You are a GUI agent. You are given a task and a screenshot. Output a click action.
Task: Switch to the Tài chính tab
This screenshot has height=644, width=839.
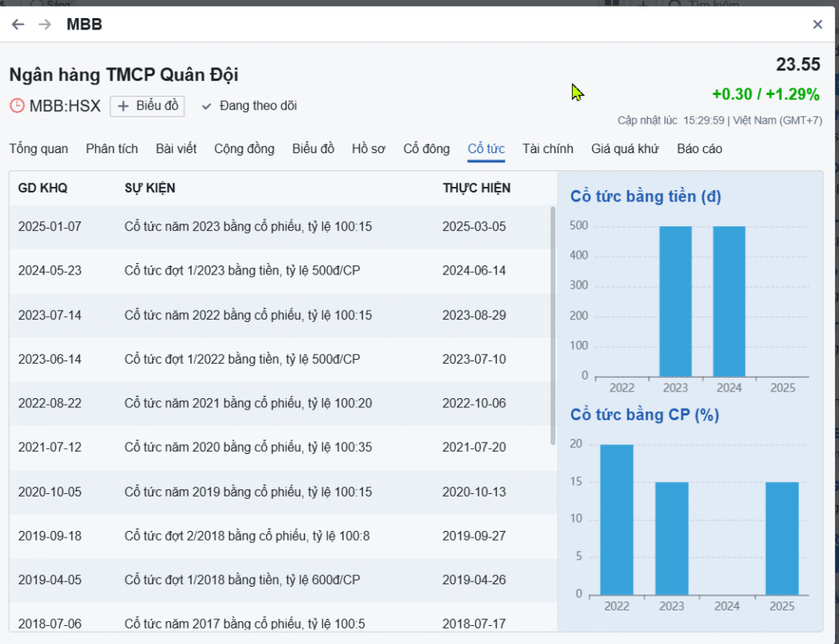tap(547, 148)
